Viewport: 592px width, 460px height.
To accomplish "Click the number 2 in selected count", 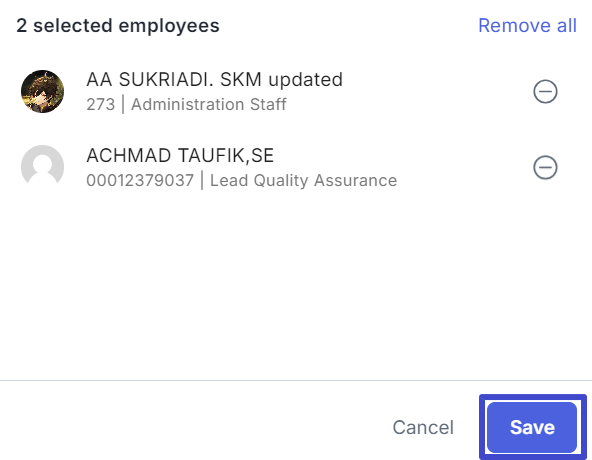I will (22, 26).
